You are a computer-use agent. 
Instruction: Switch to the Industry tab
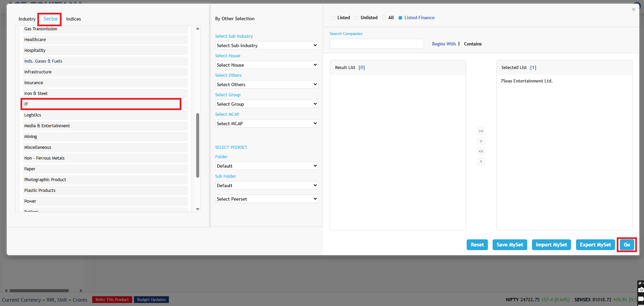[x=27, y=19]
